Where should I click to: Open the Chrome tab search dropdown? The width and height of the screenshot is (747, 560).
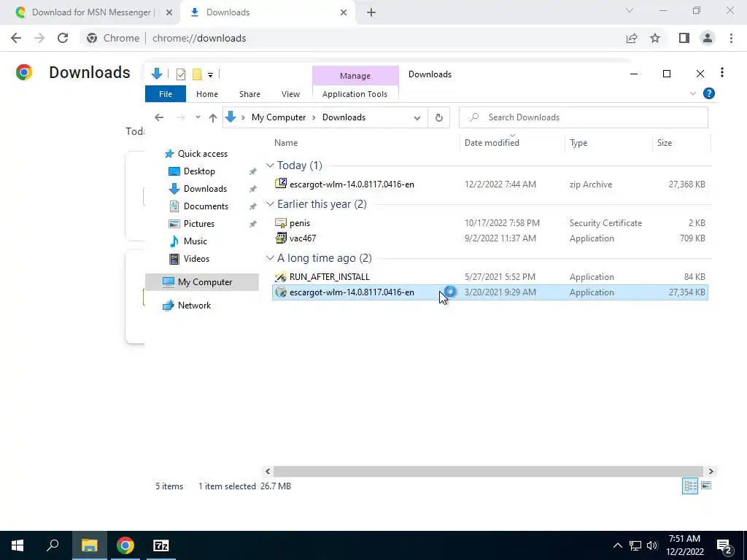(x=630, y=10)
